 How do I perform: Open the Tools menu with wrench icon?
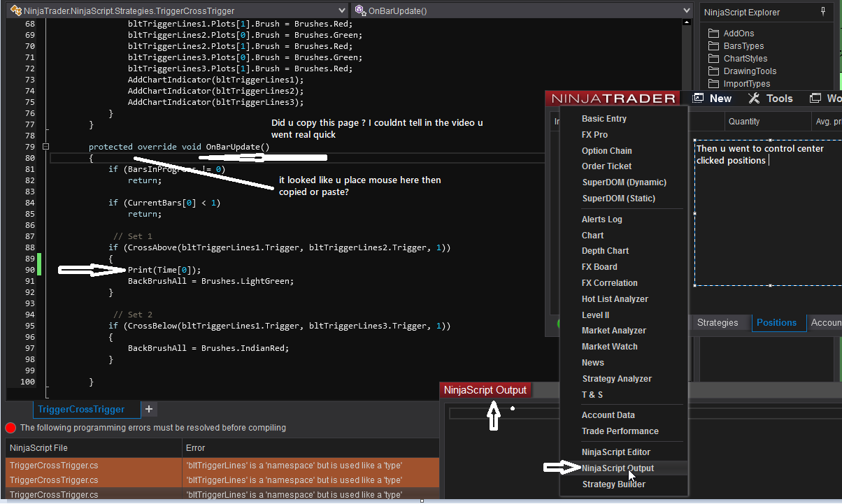point(771,99)
